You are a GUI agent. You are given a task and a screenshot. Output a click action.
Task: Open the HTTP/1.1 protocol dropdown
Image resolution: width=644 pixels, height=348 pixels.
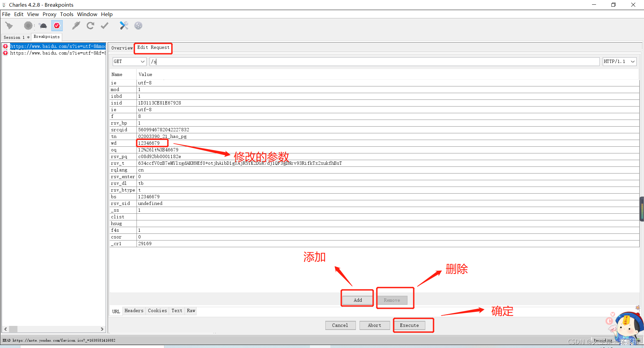(x=619, y=61)
